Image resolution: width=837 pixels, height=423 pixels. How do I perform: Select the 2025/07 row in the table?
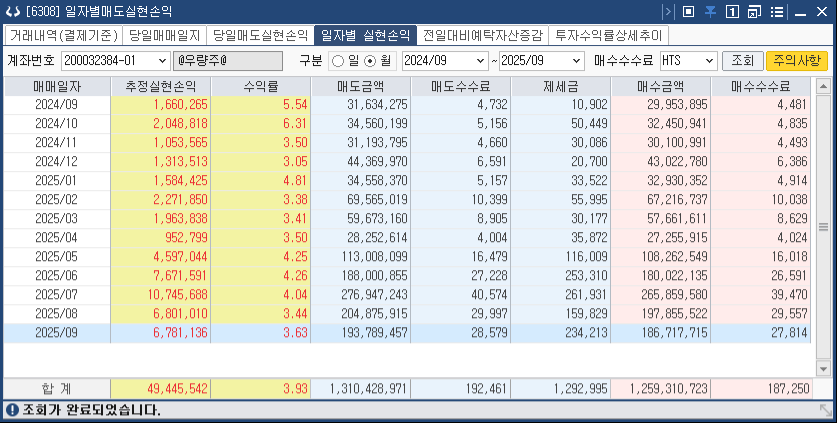coord(400,294)
